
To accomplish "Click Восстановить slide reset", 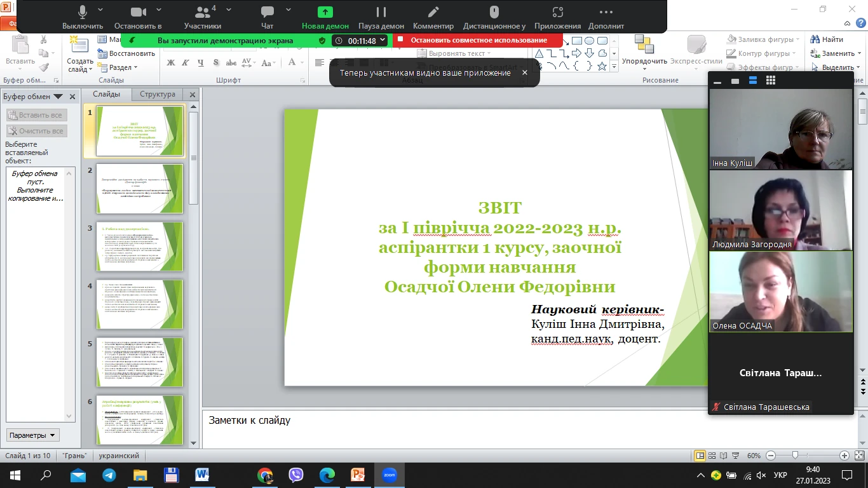I will tap(127, 53).
